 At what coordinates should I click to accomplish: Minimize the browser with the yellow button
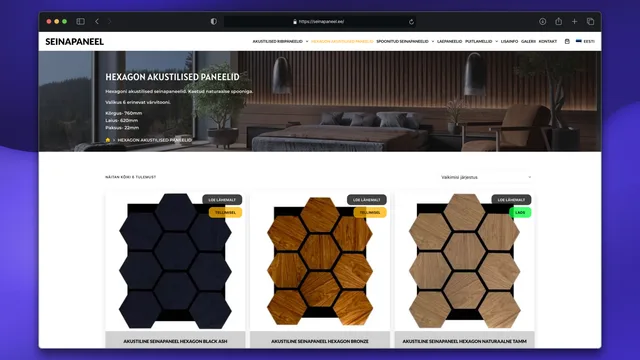click(57, 22)
